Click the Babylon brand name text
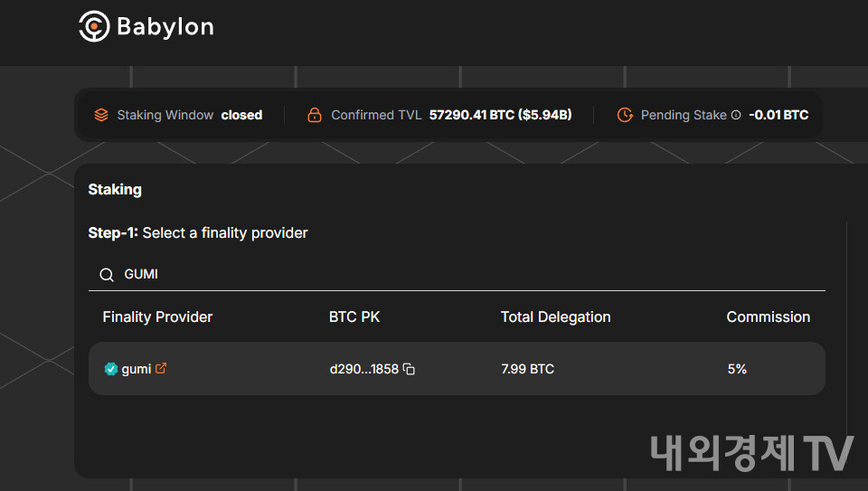868x491 pixels. (x=165, y=26)
